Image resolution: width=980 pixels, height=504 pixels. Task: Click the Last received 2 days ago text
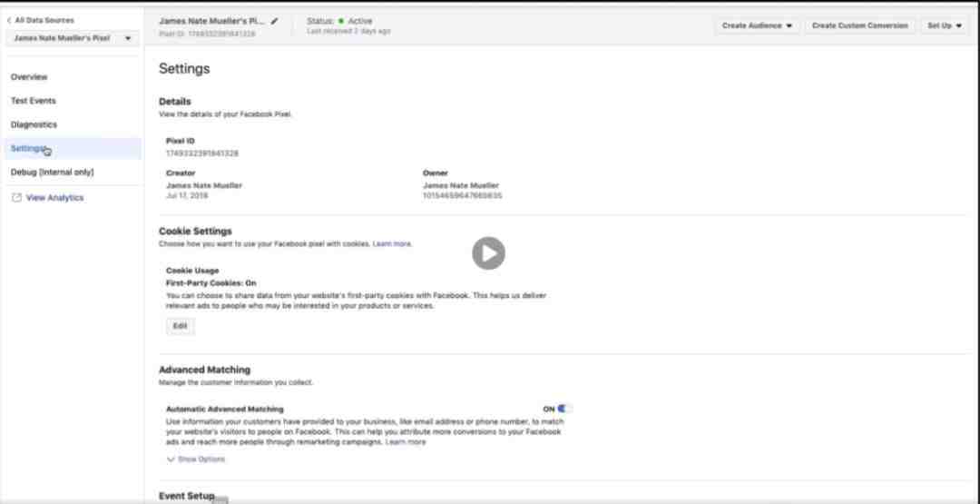coord(348,31)
